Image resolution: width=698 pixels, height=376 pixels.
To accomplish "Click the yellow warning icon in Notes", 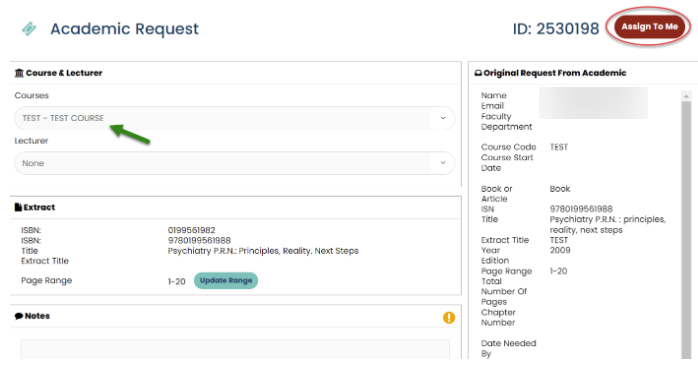I will coord(449,318).
